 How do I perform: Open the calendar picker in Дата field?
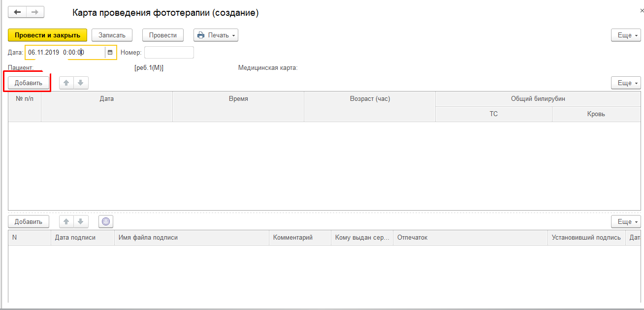110,53
